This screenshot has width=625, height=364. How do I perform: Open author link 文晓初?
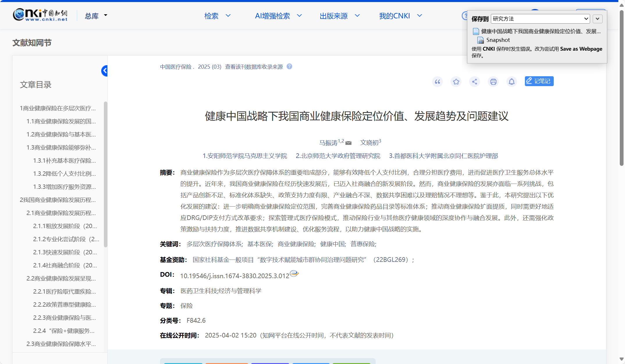coord(369,143)
